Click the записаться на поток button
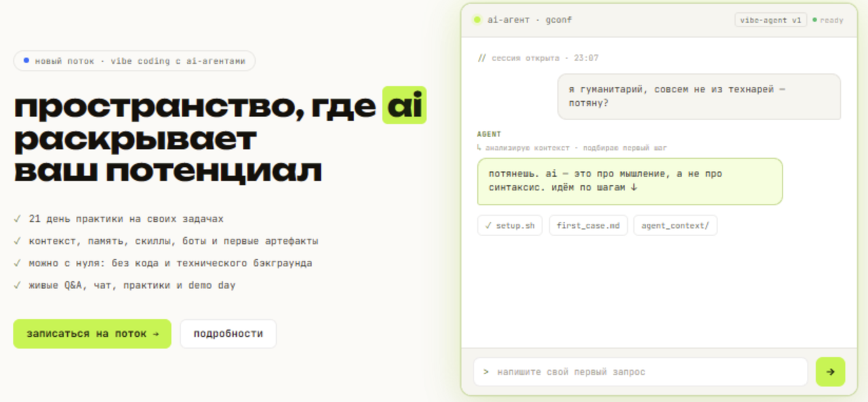 (x=92, y=334)
